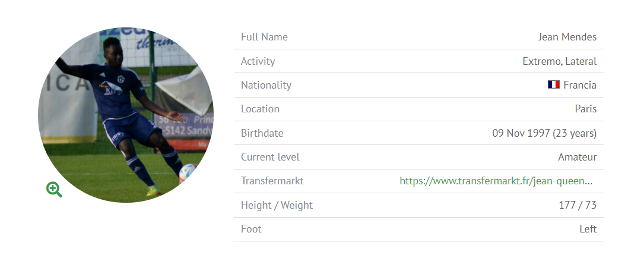Click the 09 Nov 1997 birthdate value

[544, 133]
